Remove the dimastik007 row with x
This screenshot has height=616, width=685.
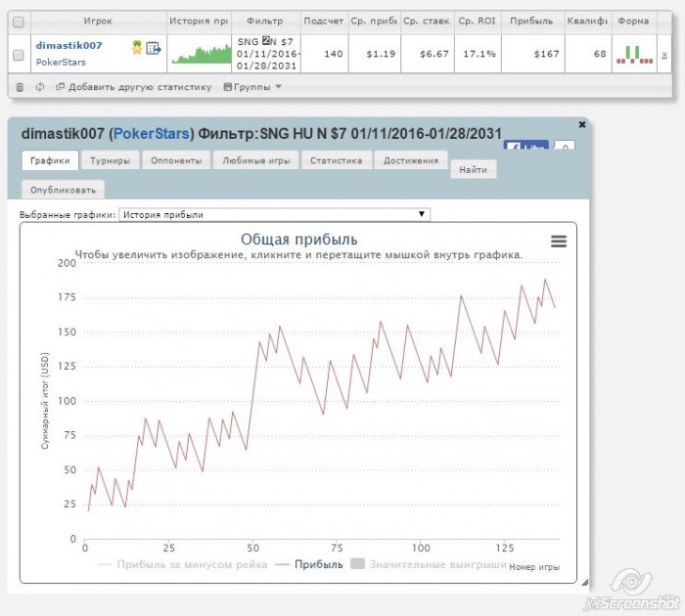click(664, 55)
